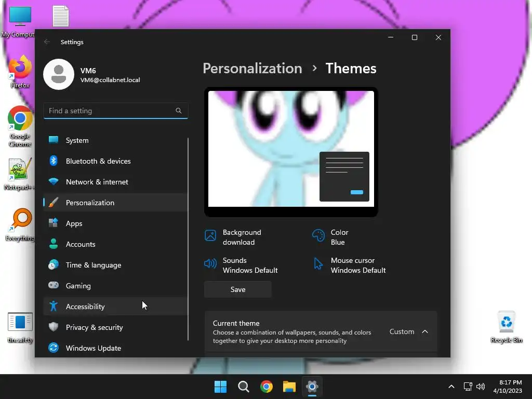The width and height of the screenshot is (532, 399).
Task: Select Firefox desktop shortcut
Action: (x=20, y=72)
